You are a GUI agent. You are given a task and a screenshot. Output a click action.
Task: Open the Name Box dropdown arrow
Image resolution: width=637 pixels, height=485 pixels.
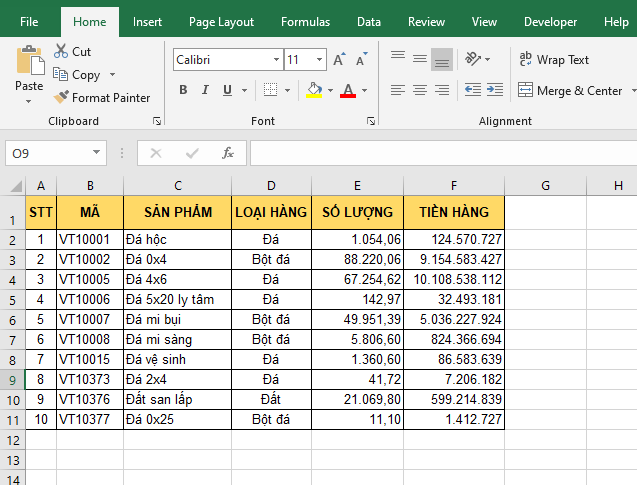97,153
